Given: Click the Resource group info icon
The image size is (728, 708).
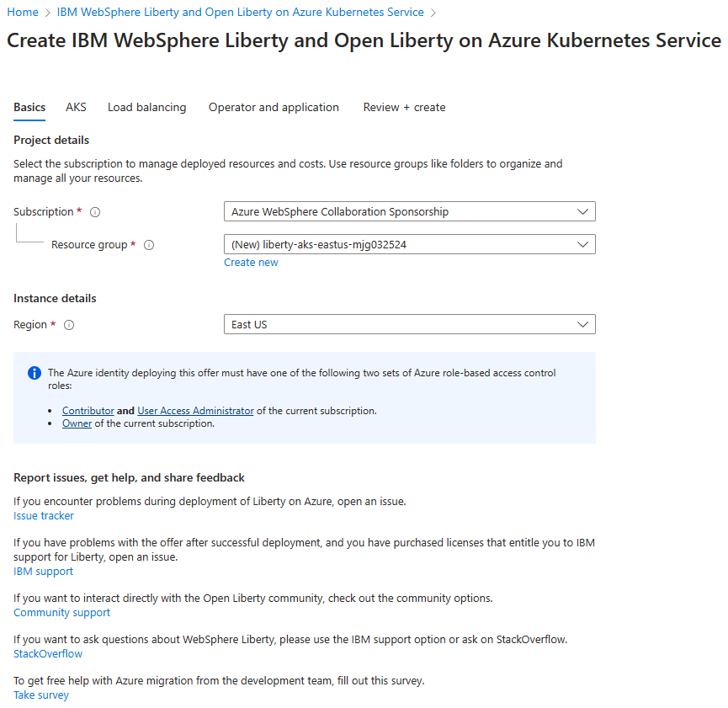Looking at the screenshot, I should click(149, 245).
